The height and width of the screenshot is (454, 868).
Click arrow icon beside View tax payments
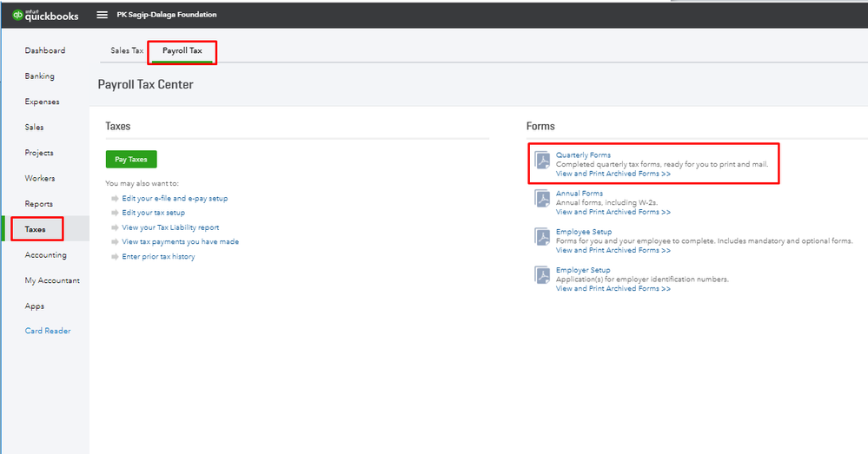tap(115, 241)
